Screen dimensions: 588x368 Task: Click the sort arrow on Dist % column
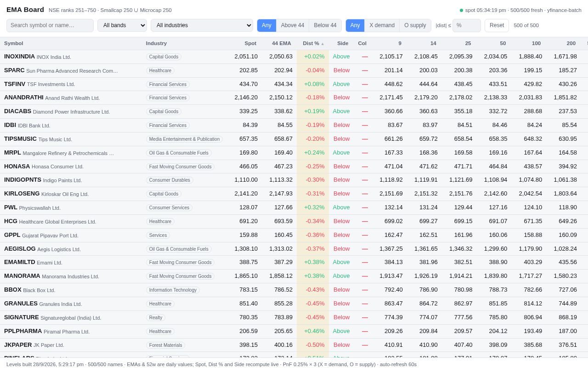tap(322, 44)
